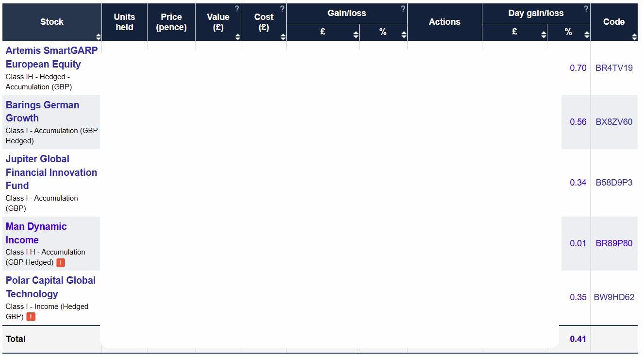Click 'Class I - Accumulation (GBP Hedged)' under Barings
This screenshot has height=358, width=644.
click(x=51, y=136)
